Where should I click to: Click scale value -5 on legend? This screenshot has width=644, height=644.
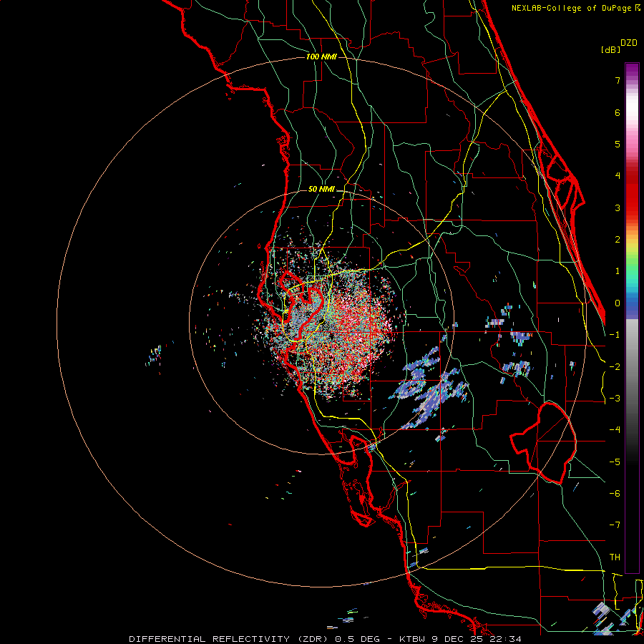[x=615, y=462]
